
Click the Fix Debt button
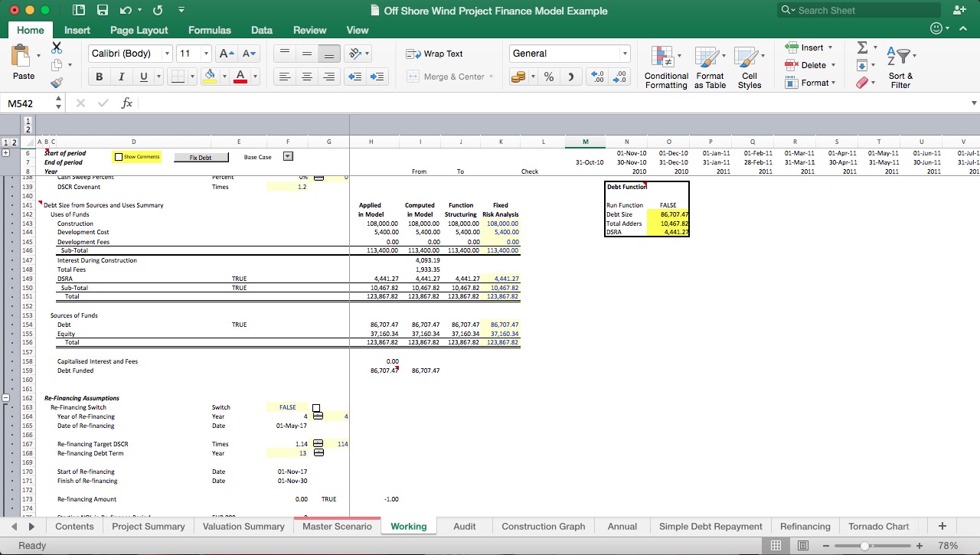(x=201, y=157)
